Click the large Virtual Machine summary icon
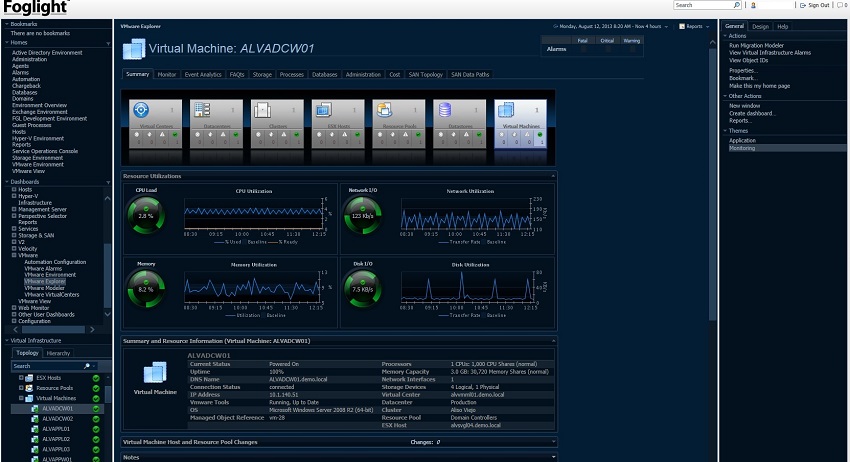 coord(155,373)
